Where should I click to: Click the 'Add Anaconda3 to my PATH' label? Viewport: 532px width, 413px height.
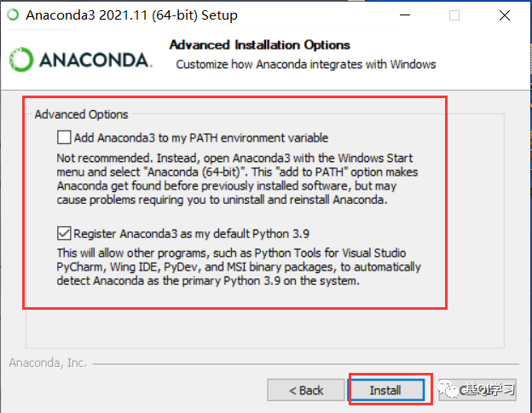[201, 138]
